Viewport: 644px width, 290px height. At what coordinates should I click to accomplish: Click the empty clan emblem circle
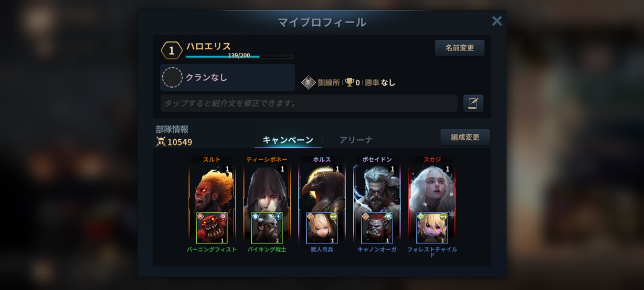click(x=172, y=77)
